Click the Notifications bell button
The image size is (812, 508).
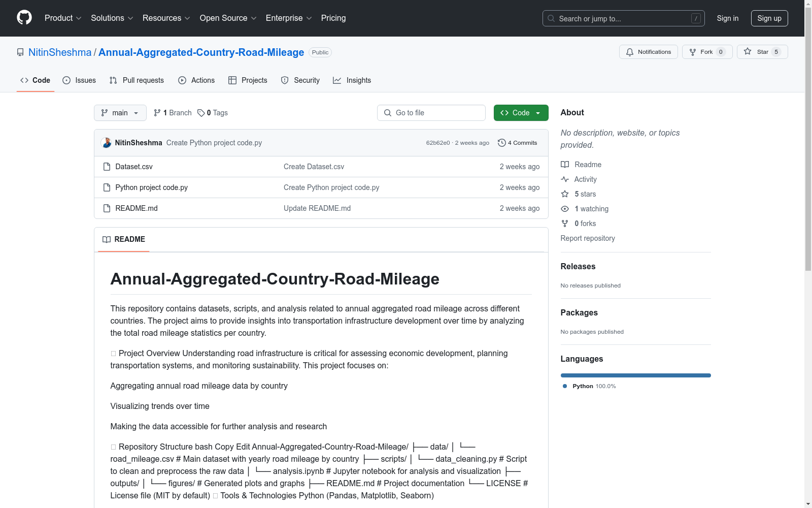[648, 52]
